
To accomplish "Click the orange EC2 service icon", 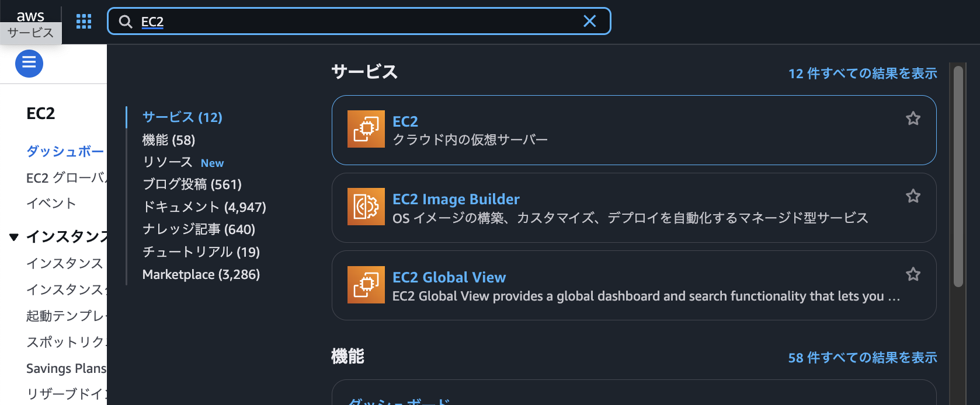I will click(366, 129).
